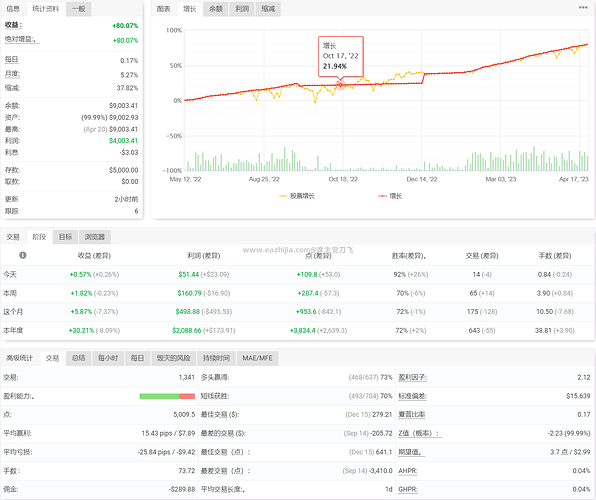Image resolution: width=596 pixels, height=500 pixels.
Task: Click the 2.12 profit factor value
Action: [583, 378]
